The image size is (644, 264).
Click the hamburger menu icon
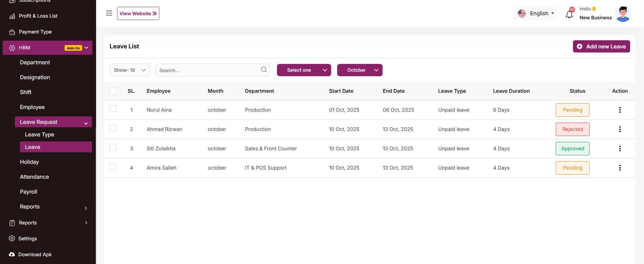coord(109,13)
